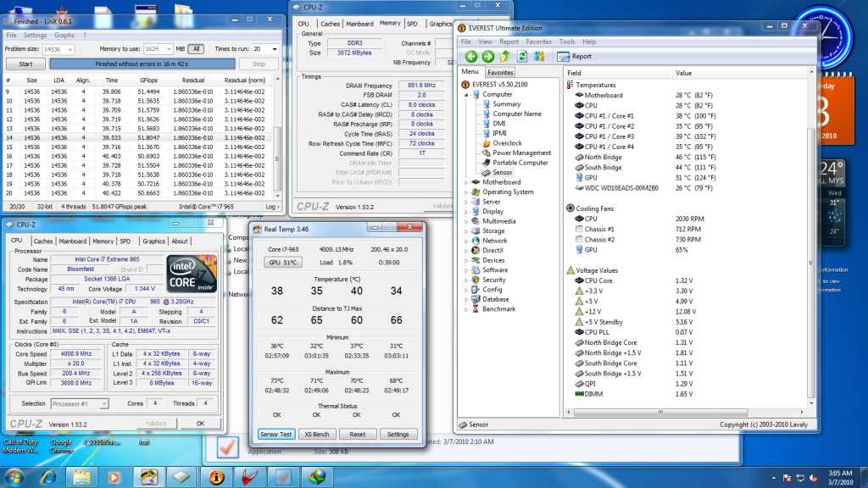This screenshot has width=868, height=488.
Task: Open media player icon on taskbar
Action: 114,478
